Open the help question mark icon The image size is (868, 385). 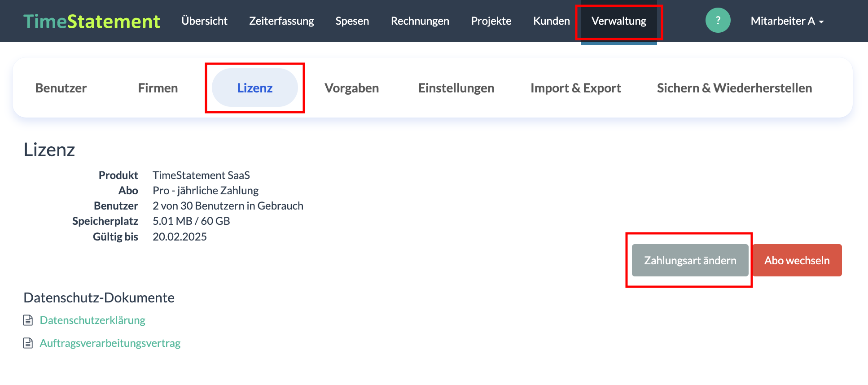718,21
